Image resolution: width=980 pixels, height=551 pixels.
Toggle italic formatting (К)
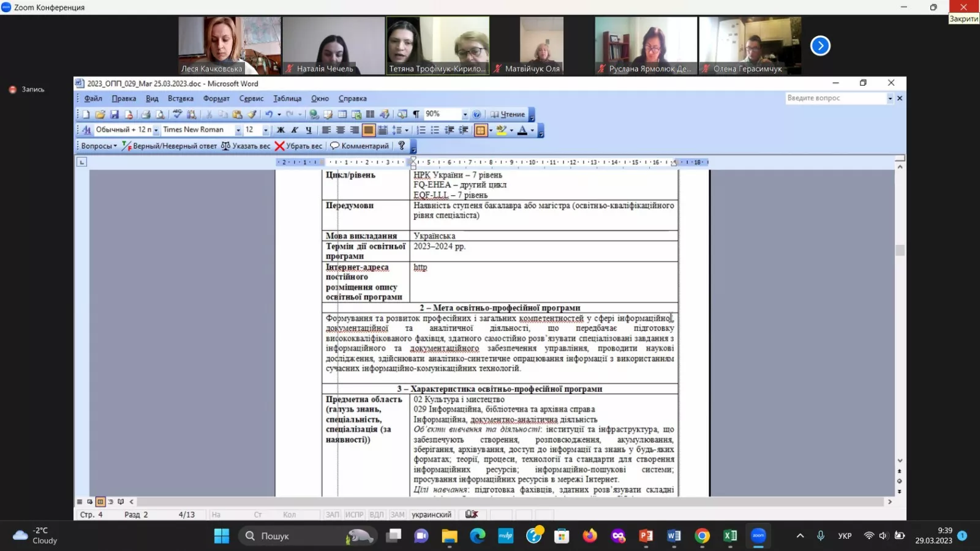click(295, 130)
